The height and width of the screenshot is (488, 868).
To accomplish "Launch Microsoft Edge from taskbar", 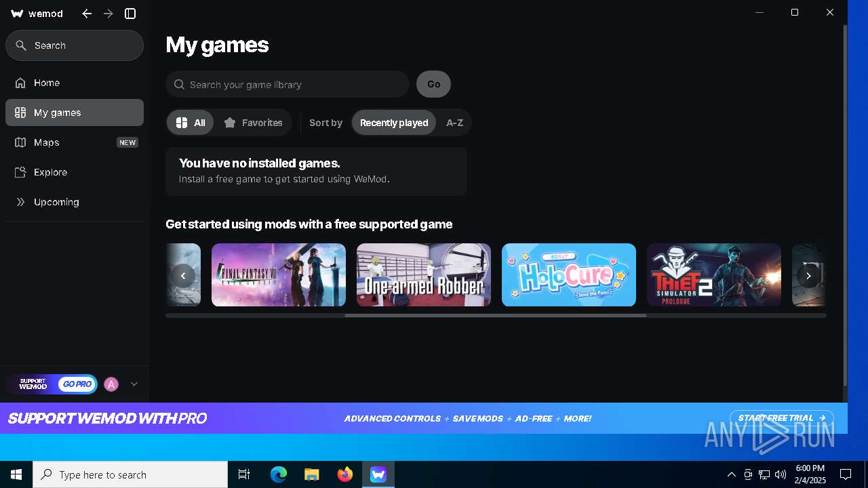I will pyautogui.click(x=279, y=474).
